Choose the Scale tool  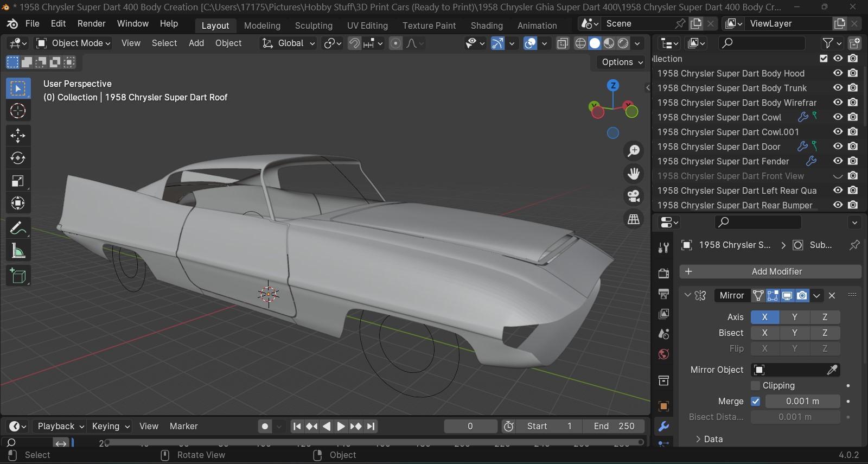point(18,181)
